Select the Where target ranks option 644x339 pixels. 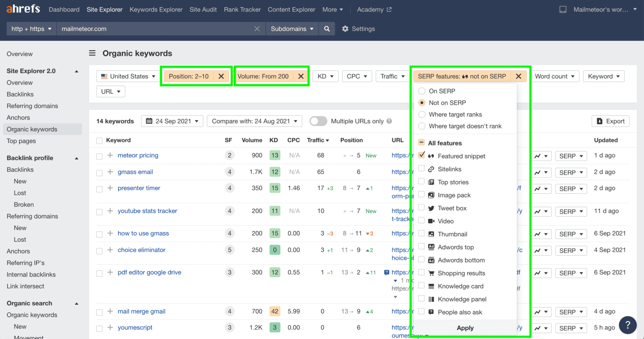pos(421,114)
